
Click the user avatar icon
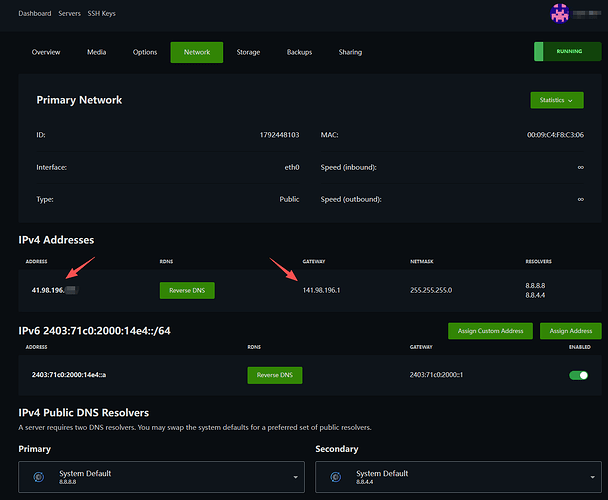tap(560, 14)
